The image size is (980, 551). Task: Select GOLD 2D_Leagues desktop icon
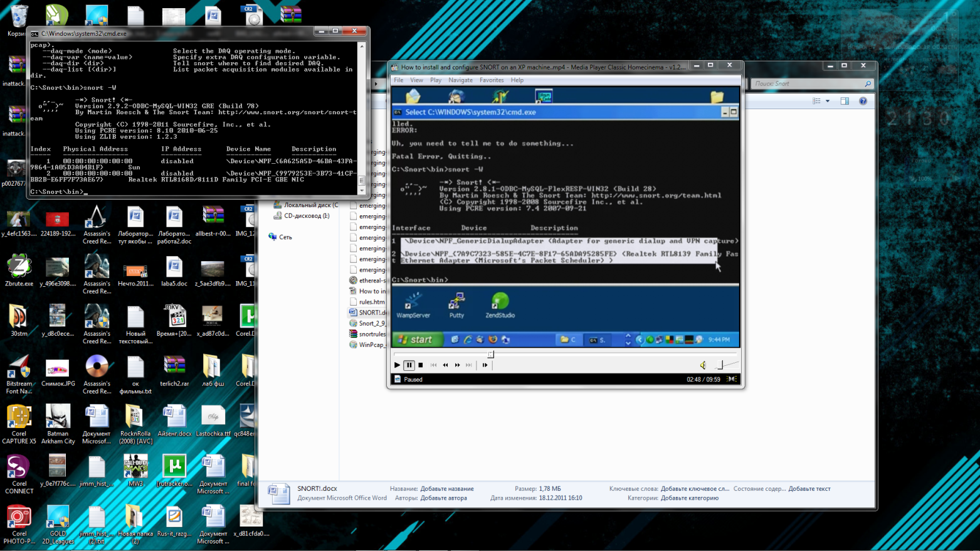point(58,525)
